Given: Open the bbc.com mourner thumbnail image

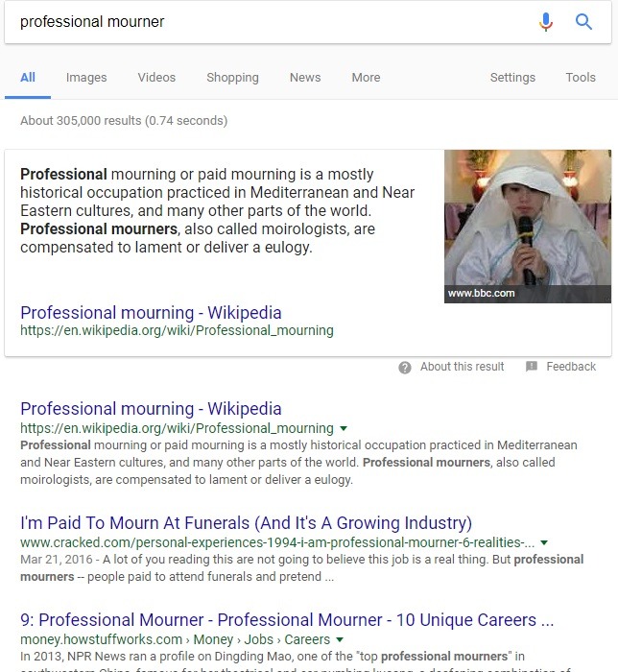Looking at the screenshot, I should click(x=528, y=227).
